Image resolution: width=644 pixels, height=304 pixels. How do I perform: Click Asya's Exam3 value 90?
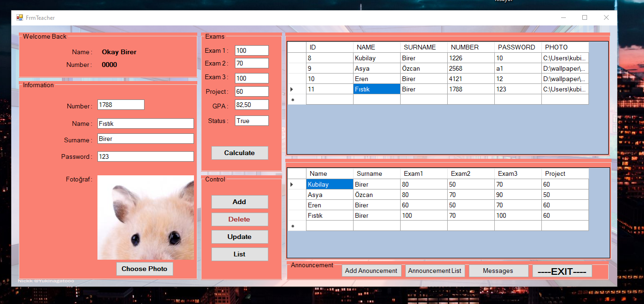518,195
